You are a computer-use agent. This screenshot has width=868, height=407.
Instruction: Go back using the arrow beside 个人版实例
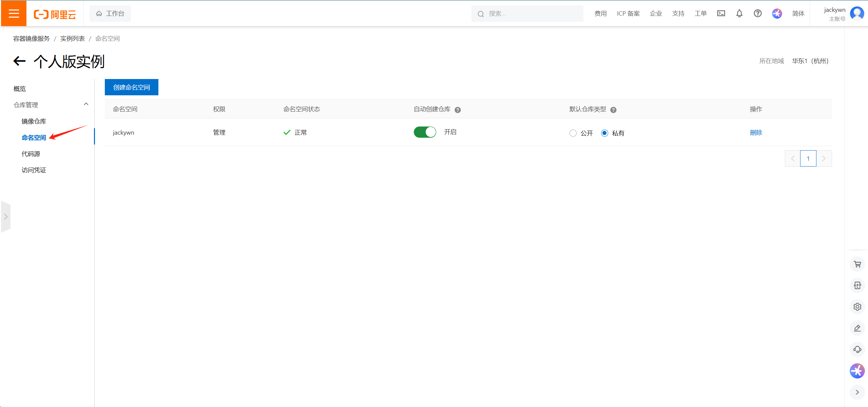click(x=20, y=61)
